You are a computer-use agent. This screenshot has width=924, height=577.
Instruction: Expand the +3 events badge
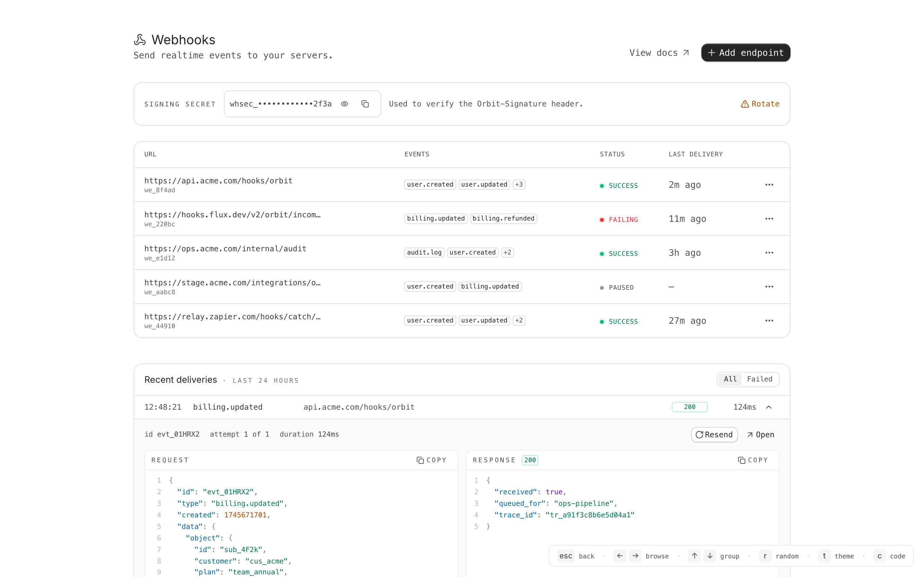518,184
